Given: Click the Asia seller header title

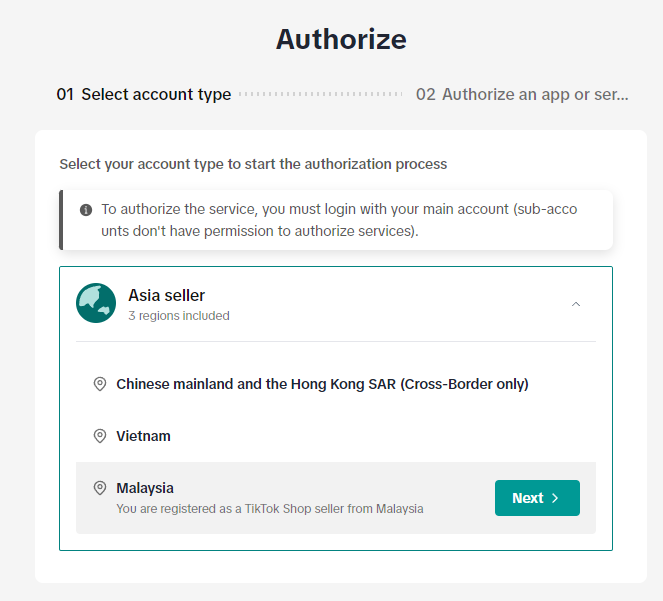Looking at the screenshot, I should click(x=166, y=295).
